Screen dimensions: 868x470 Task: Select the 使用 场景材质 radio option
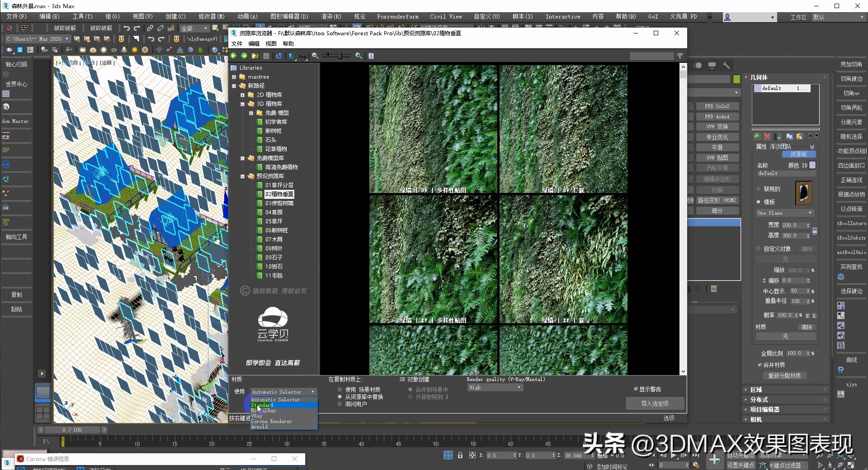pyautogui.click(x=340, y=389)
